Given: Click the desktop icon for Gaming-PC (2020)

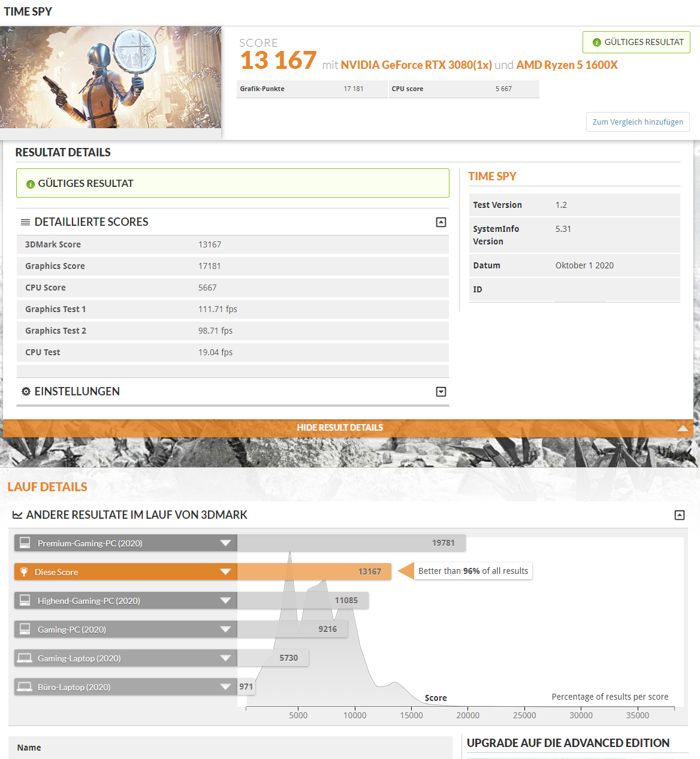Looking at the screenshot, I should pos(25,629).
